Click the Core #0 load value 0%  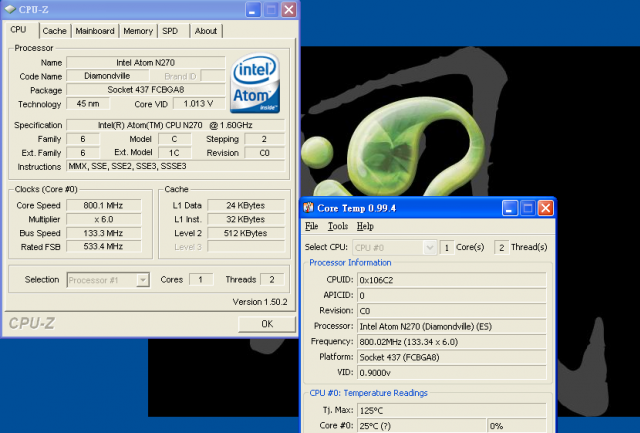click(517, 426)
